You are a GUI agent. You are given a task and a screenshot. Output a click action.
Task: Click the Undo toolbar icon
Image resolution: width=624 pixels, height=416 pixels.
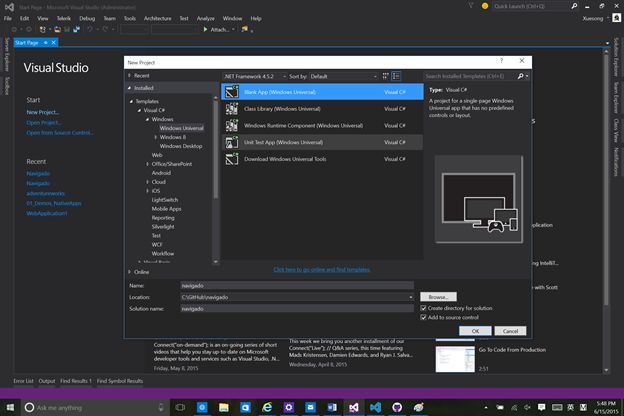pyautogui.click(x=90, y=29)
